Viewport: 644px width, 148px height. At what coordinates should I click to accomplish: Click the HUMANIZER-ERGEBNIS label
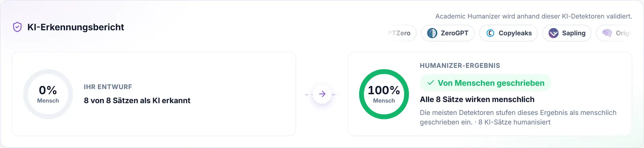click(460, 65)
